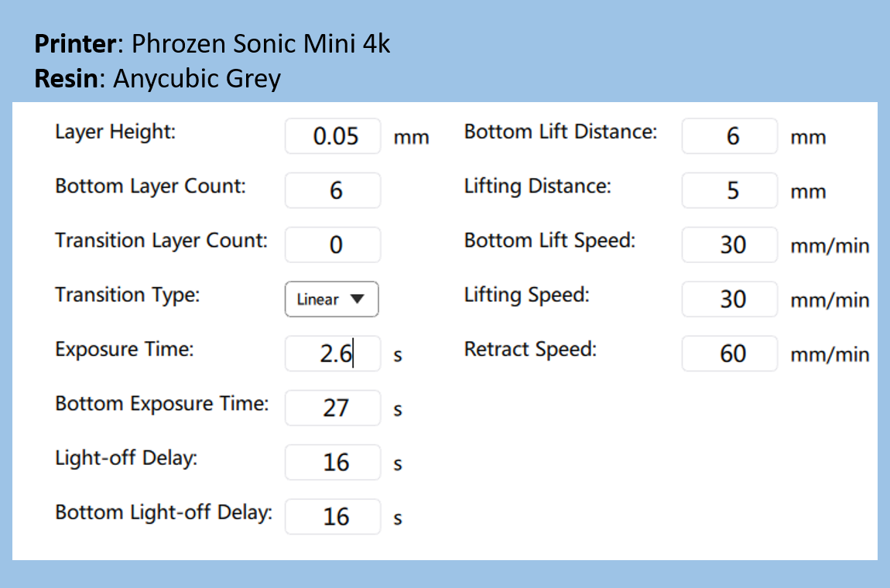890x588 pixels.
Task: Click the Transition Type label
Action: point(128,295)
